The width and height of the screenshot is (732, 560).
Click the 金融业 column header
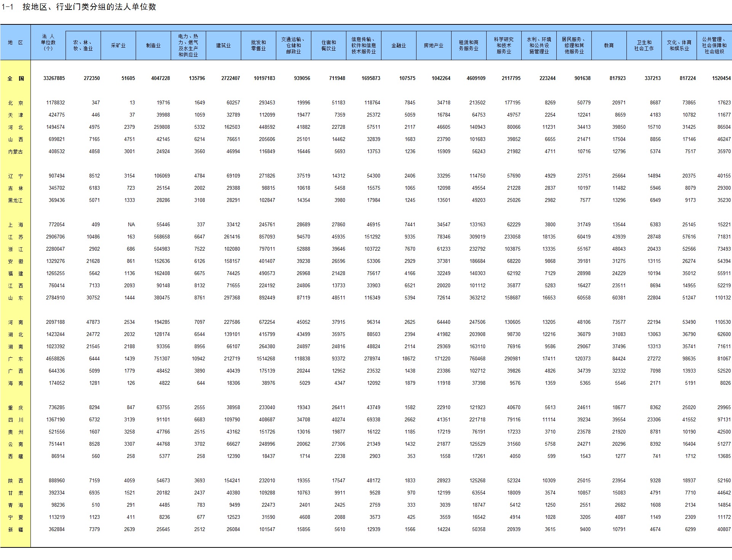399,46
